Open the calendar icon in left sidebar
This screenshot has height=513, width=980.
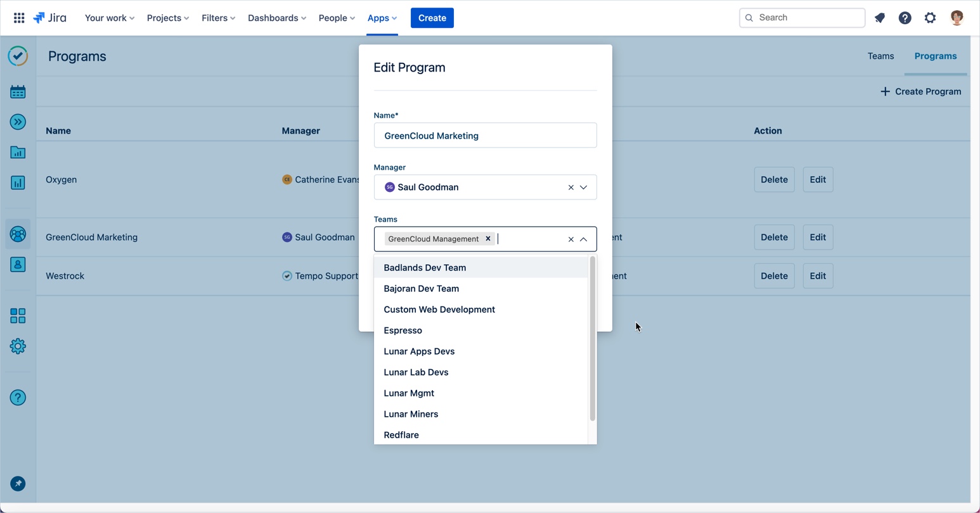pyautogui.click(x=18, y=92)
